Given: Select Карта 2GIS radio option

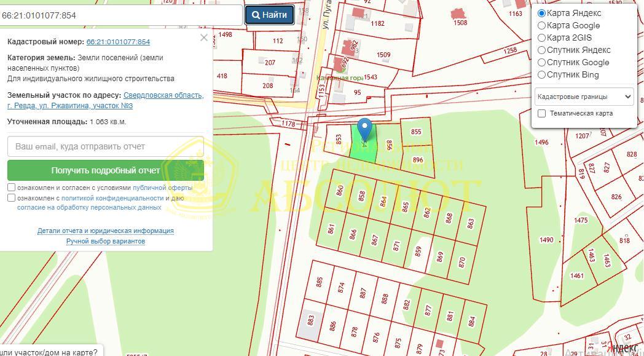Looking at the screenshot, I should (542, 38).
